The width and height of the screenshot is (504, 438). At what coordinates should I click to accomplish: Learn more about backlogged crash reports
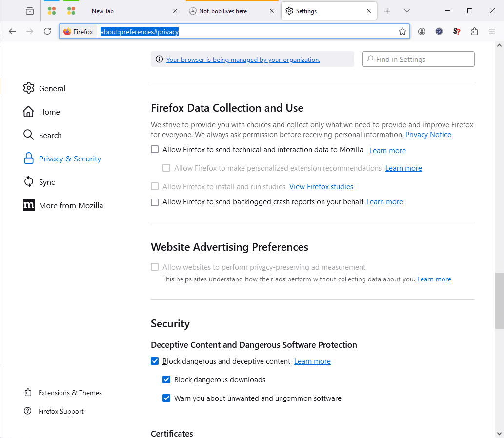tap(384, 202)
